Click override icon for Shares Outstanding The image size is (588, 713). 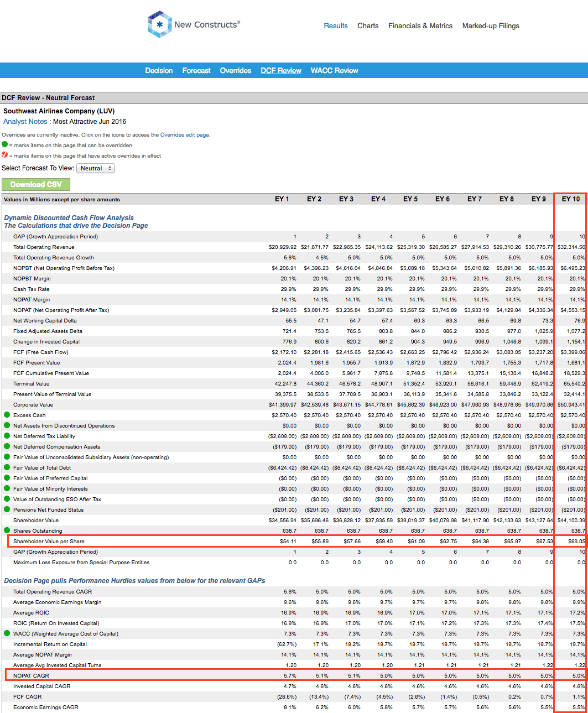coord(7,530)
